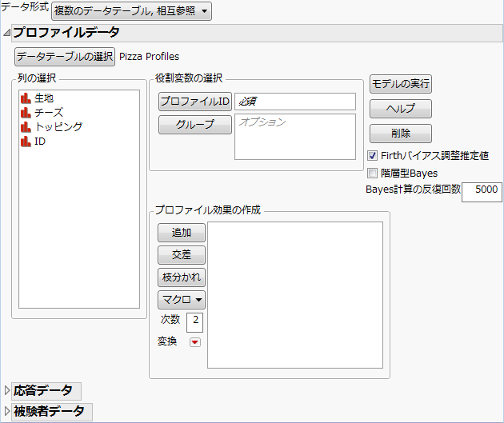Open the 変換 red triangle menu
504x423 pixels.
tap(194, 342)
